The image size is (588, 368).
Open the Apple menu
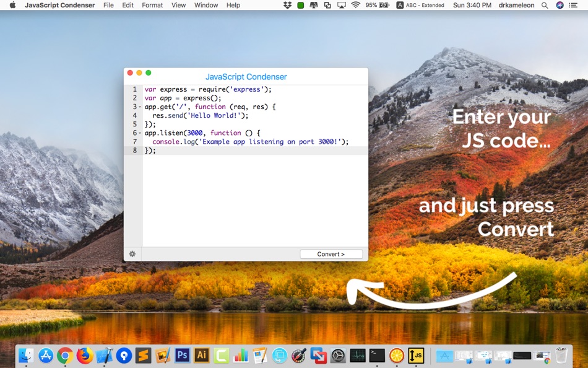coord(12,5)
